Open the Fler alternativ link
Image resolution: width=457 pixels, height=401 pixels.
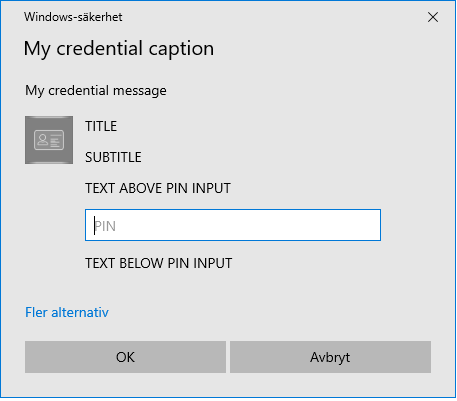coord(67,312)
